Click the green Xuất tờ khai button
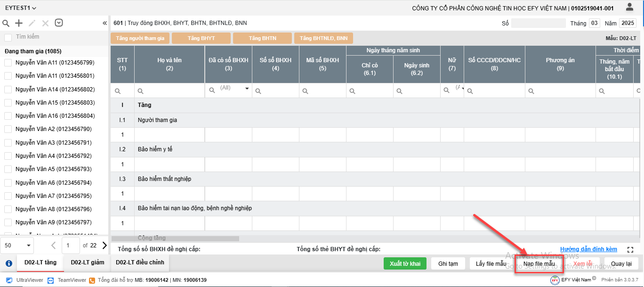This screenshot has width=644, height=287. pos(405,264)
